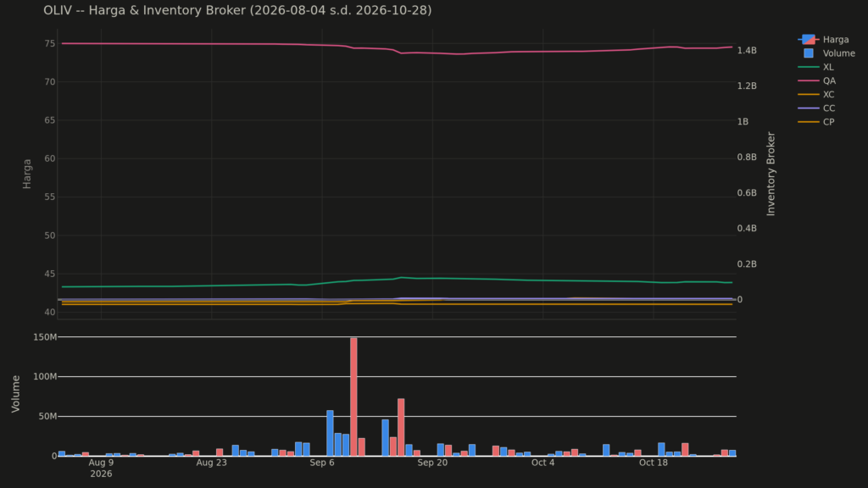
Task: Click the 45 tick on Harga axis
Action: pos(50,274)
